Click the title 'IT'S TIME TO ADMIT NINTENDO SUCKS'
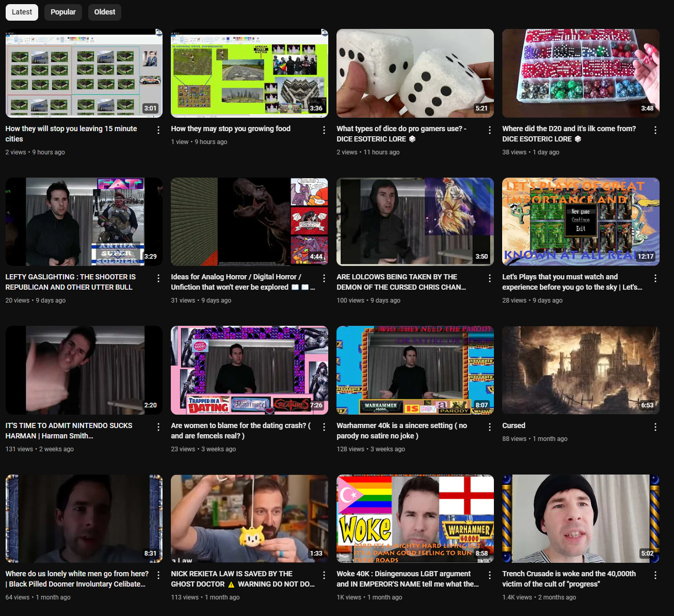This screenshot has height=616, width=674. pyautogui.click(x=69, y=425)
